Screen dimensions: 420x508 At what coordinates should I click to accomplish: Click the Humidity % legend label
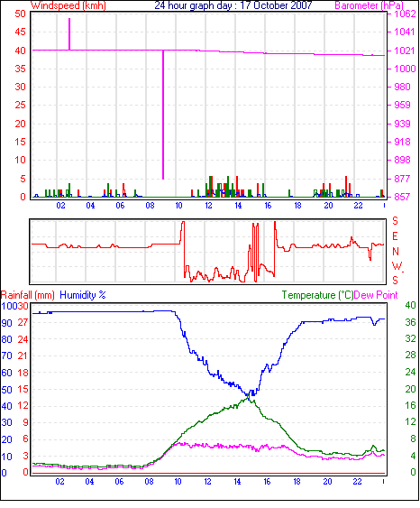[x=83, y=295]
